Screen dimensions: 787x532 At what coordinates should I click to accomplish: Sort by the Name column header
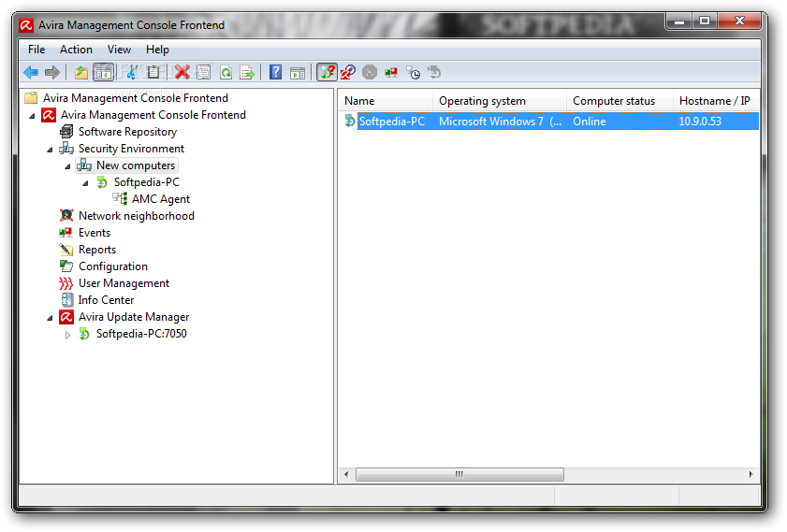[386, 101]
